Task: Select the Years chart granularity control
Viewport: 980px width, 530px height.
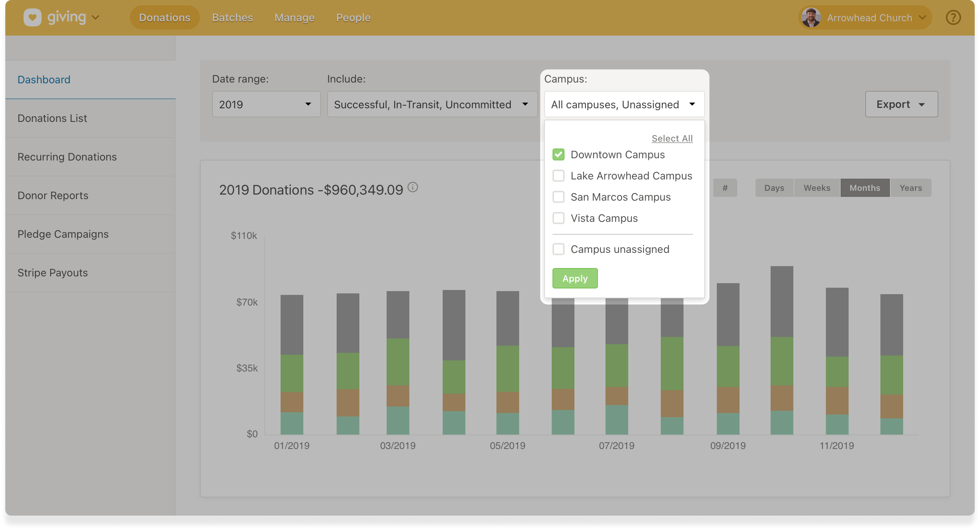Action: 911,187
